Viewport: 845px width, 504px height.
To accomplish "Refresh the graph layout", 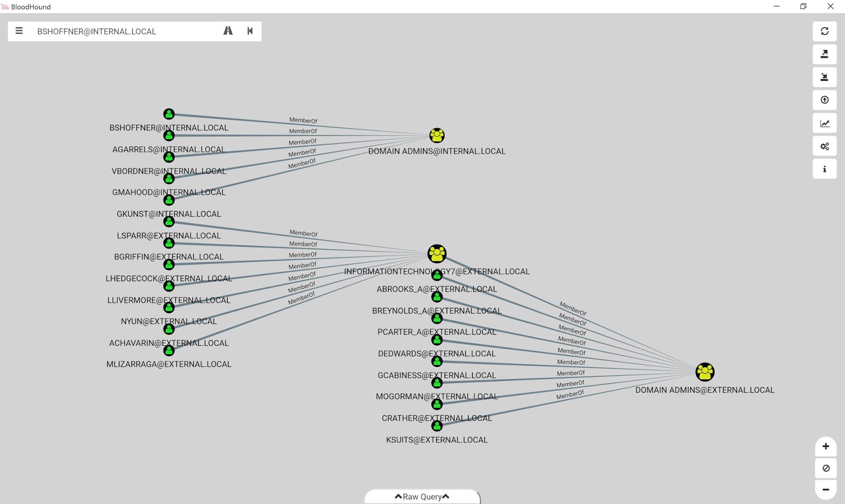I will (825, 31).
